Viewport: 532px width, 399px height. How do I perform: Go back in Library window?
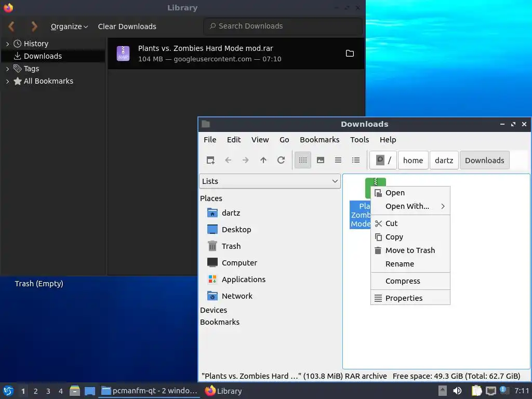pos(11,26)
